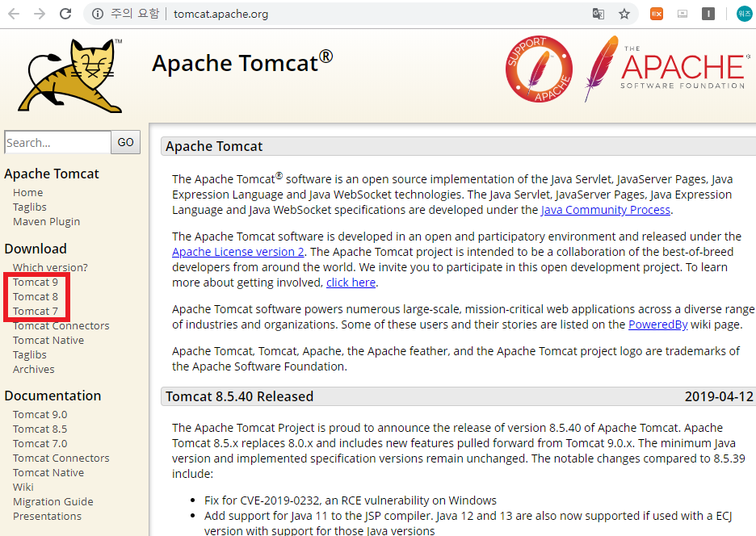Open the Migration Guide link
This screenshot has width=756, height=536.
coord(53,501)
